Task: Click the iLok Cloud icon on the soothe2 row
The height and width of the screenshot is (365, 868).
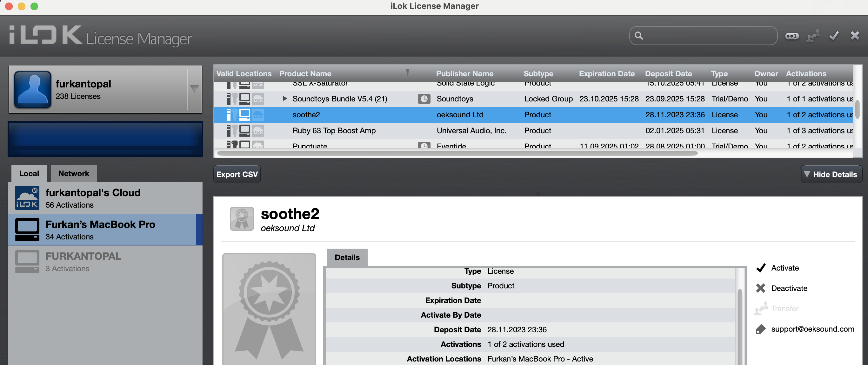Action: pyautogui.click(x=258, y=115)
